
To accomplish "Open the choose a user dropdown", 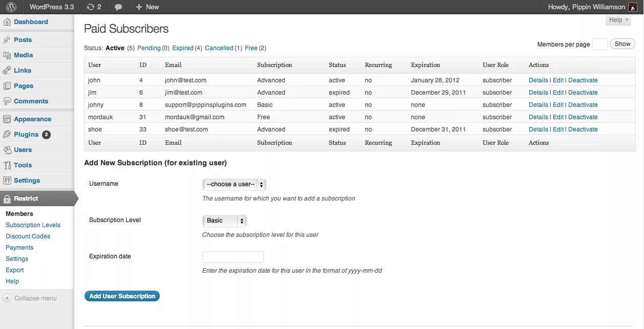I will [x=234, y=184].
